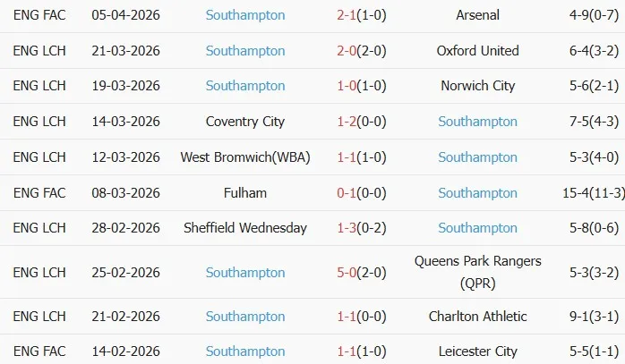Click Fulham team name

(x=245, y=192)
